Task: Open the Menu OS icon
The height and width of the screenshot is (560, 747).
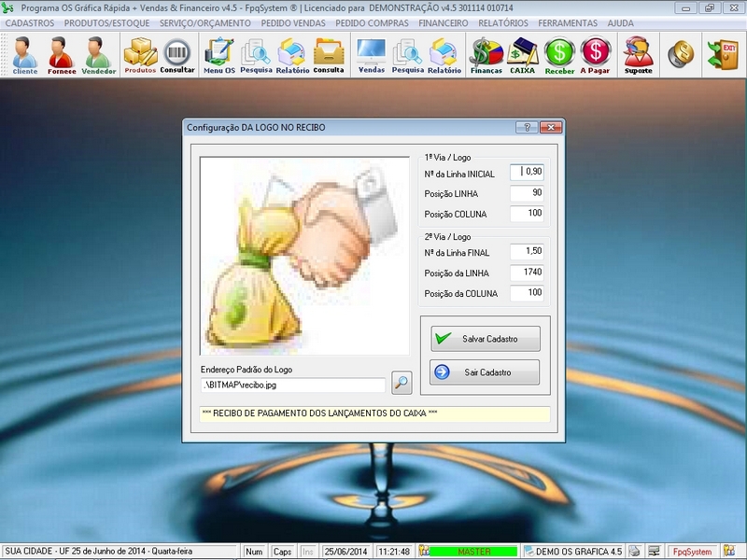Action: [x=219, y=55]
